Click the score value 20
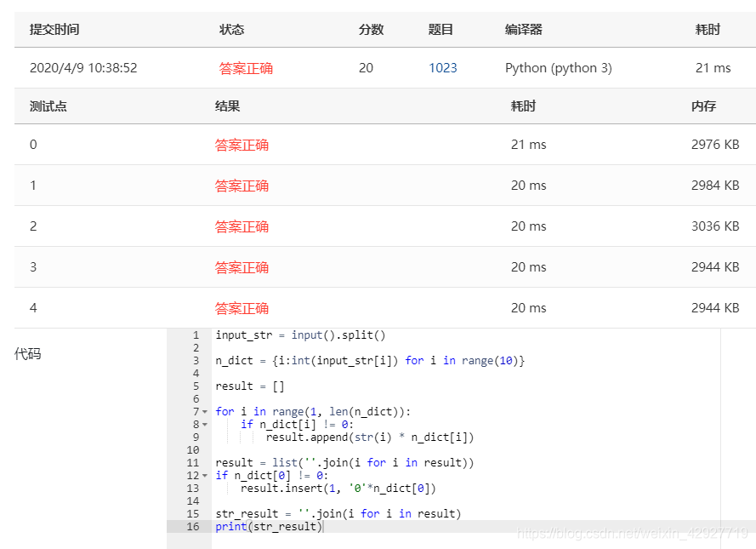 (366, 68)
